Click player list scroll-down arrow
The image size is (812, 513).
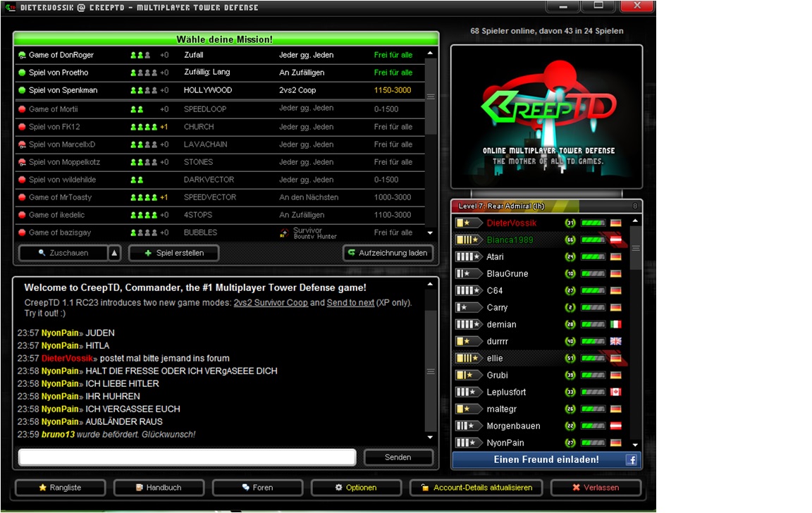pyautogui.click(x=635, y=445)
